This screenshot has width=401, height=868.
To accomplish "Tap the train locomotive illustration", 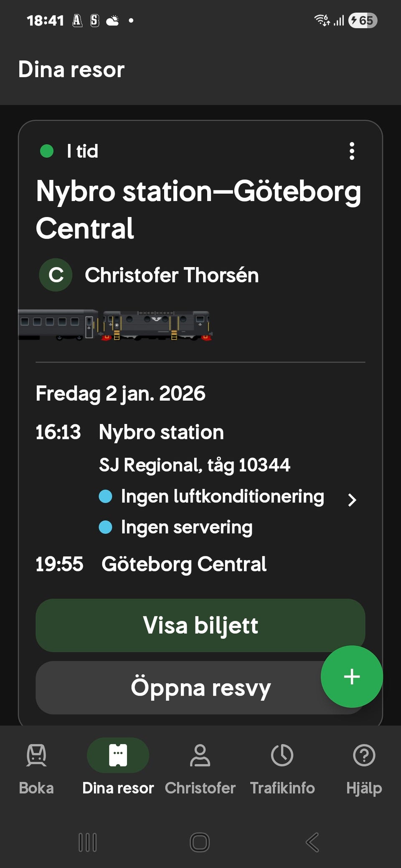I will (157, 325).
